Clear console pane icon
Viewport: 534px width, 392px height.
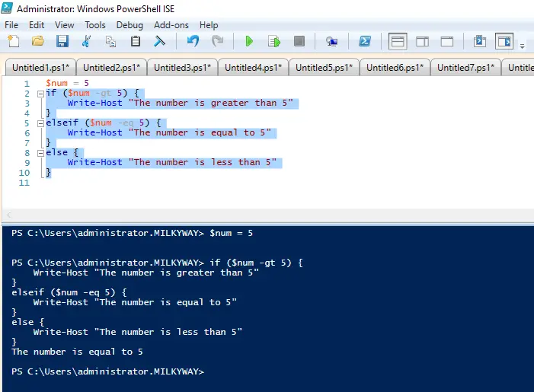159,42
